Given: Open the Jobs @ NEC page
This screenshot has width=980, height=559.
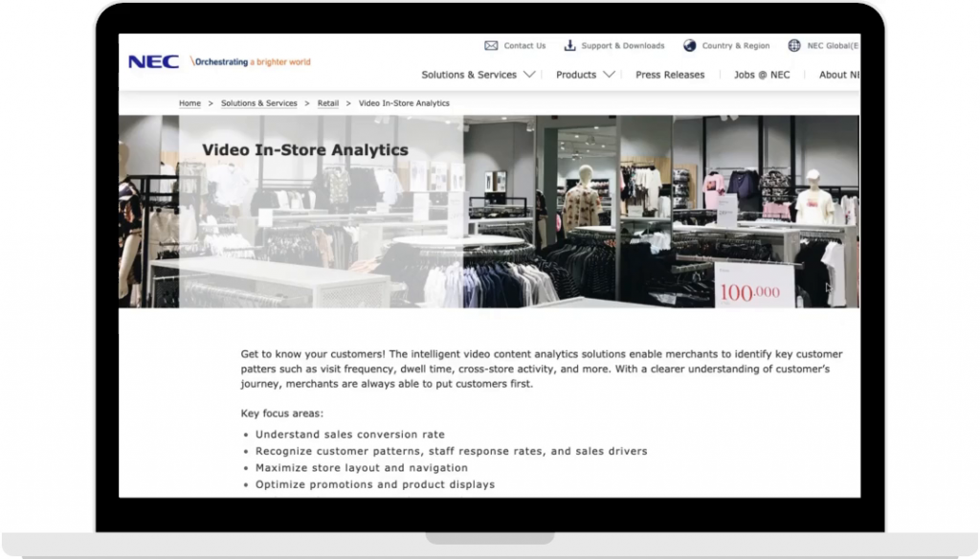Looking at the screenshot, I should click(762, 75).
